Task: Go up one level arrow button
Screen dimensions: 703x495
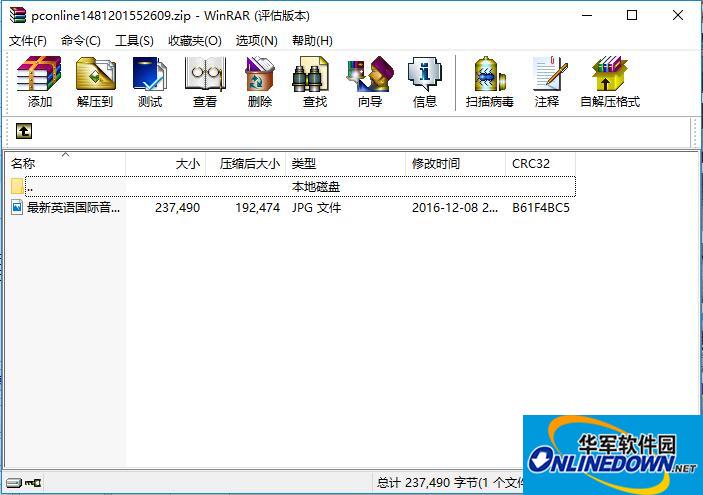Action: coord(24,131)
